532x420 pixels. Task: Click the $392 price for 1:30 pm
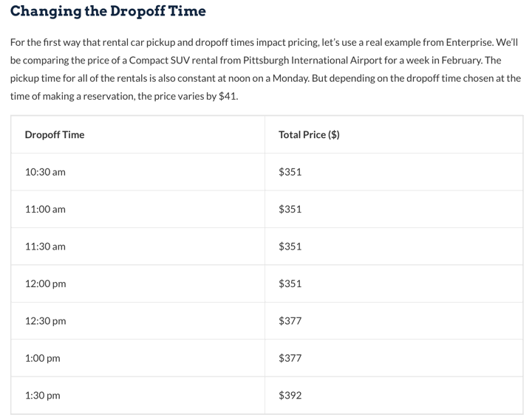[290, 396]
